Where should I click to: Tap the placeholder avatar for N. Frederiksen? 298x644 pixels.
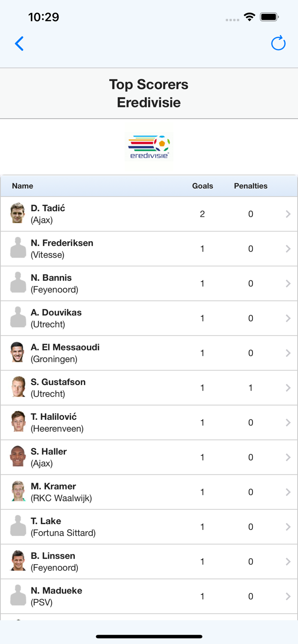pyautogui.click(x=18, y=248)
